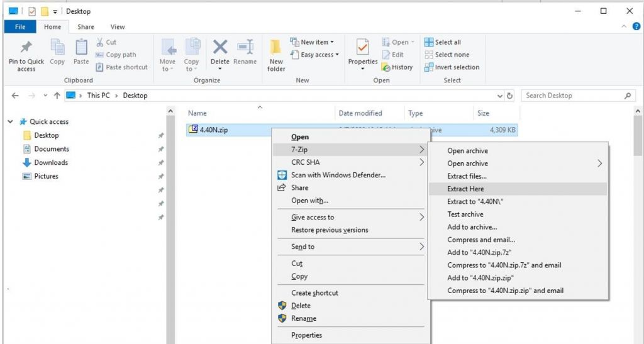Open the File tab
This screenshot has height=344, width=644.
pyautogui.click(x=20, y=27)
